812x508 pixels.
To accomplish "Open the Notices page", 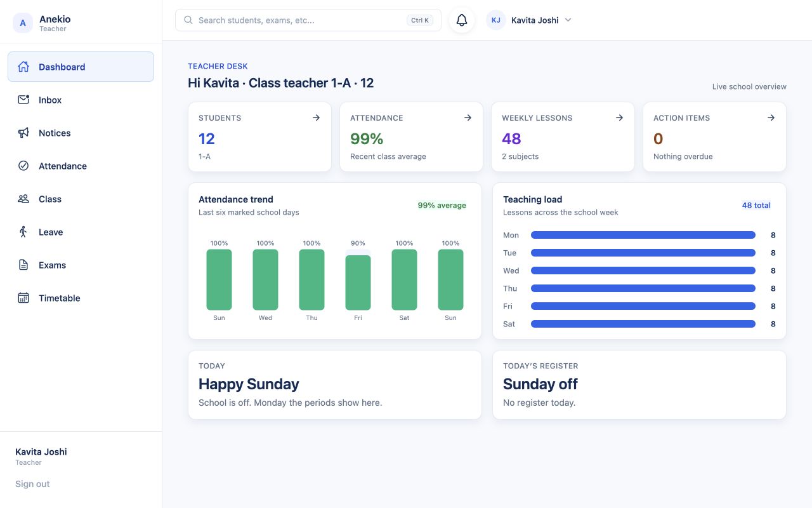I will [81, 133].
